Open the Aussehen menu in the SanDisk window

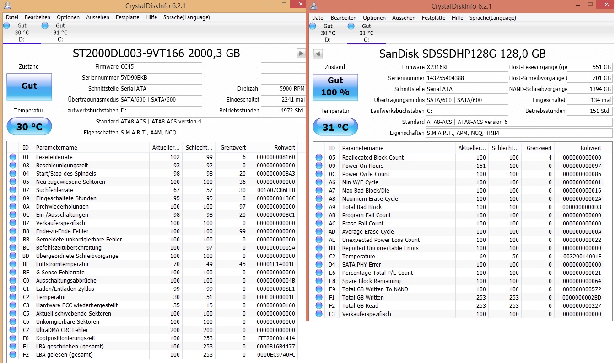pyautogui.click(x=404, y=18)
